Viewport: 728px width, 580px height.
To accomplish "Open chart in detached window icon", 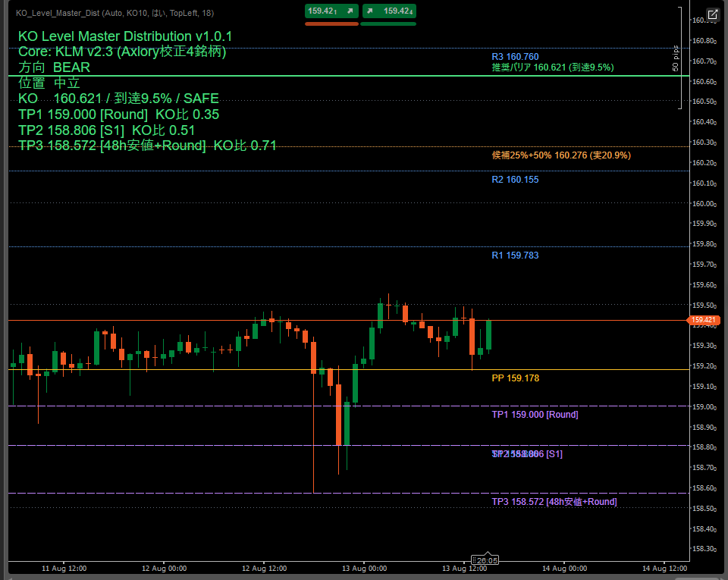I will click(x=712, y=14).
